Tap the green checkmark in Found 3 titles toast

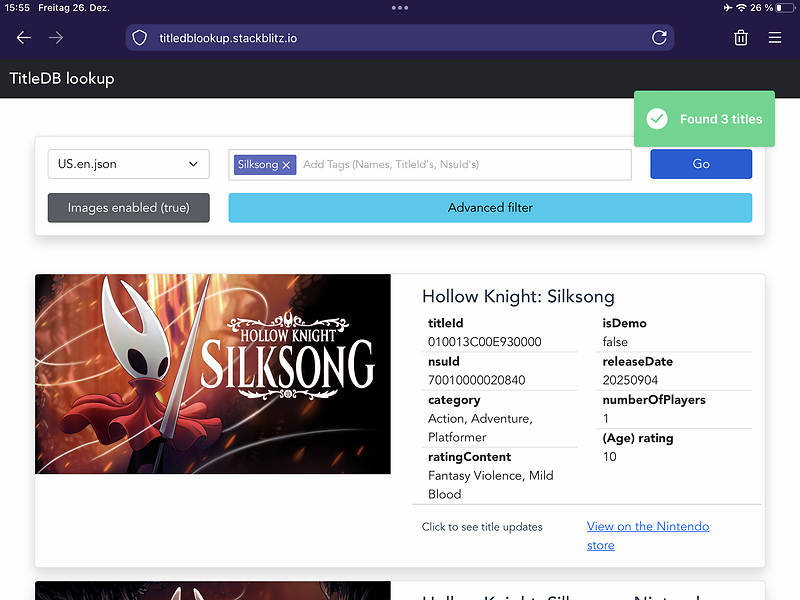pyautogui.click(x=657, y=119)
